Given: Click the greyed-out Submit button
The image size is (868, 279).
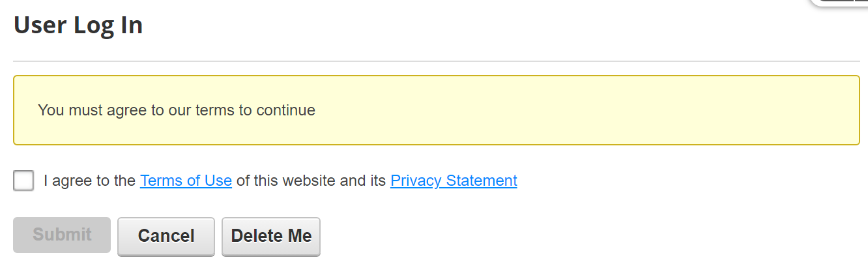Looking at the screenshot, I should pos(62,235).
